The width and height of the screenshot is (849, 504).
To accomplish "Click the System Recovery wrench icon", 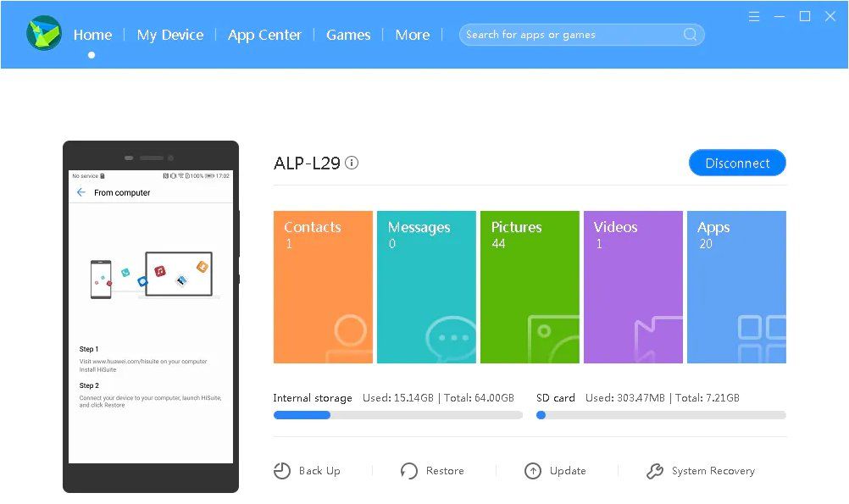I will tap(655, 471).
